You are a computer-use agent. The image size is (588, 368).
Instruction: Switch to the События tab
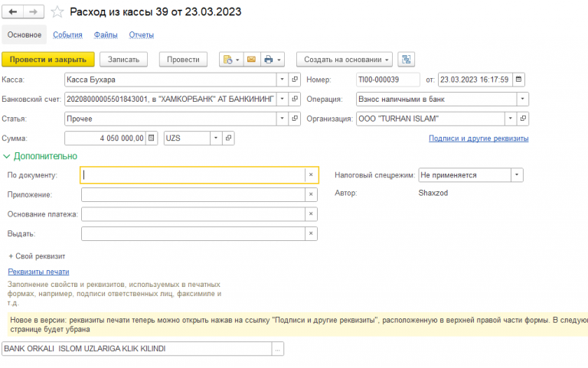pos(67,35)
